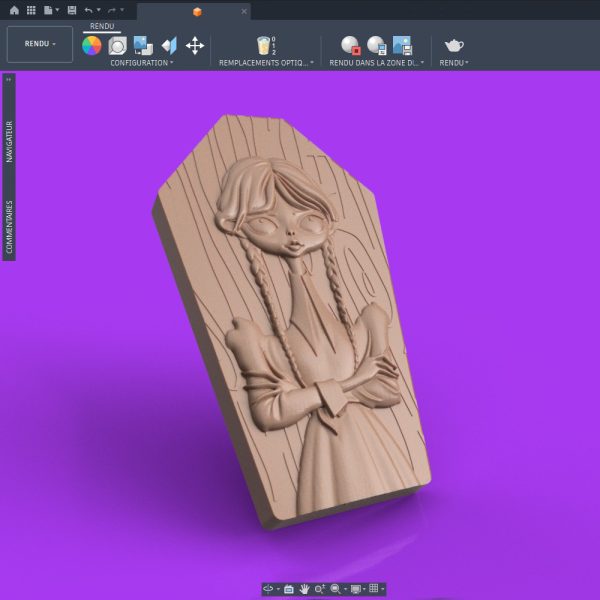Expand the REMPLACEMENTS OPTIQ... menu
This screenshot has height=600, width=600.
(266, 63)
